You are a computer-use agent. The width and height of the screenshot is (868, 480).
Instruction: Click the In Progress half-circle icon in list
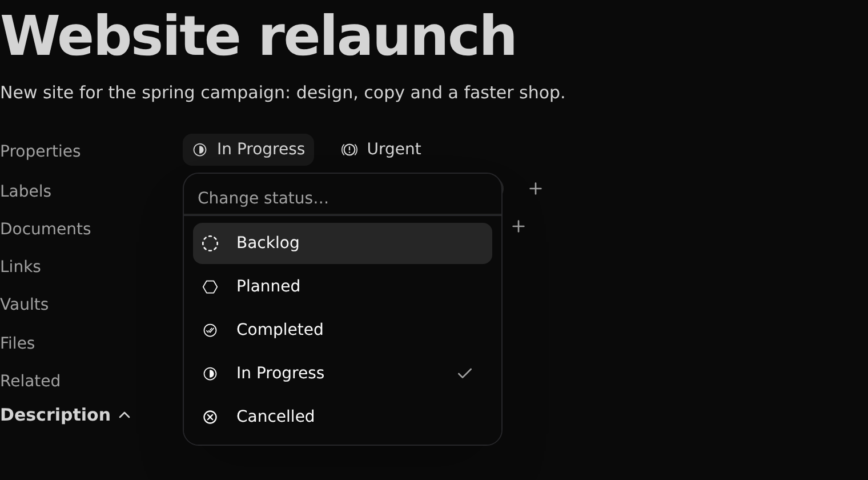pos(210,374)
